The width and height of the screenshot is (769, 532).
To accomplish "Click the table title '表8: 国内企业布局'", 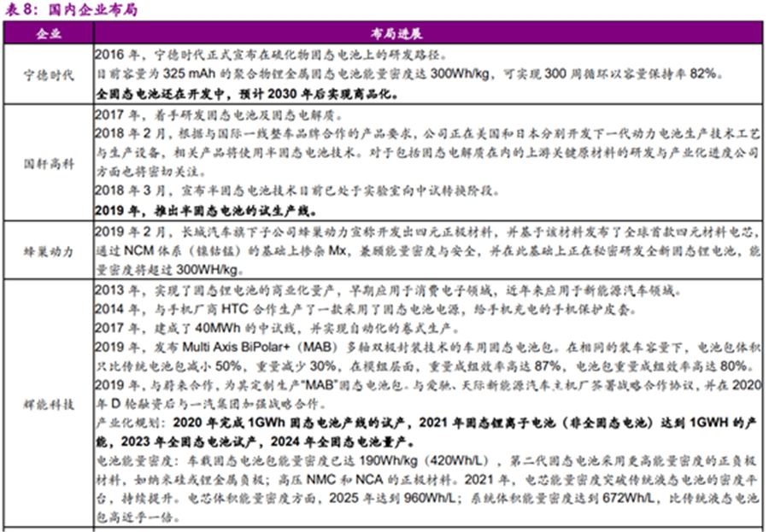I will tap(71, 10).
